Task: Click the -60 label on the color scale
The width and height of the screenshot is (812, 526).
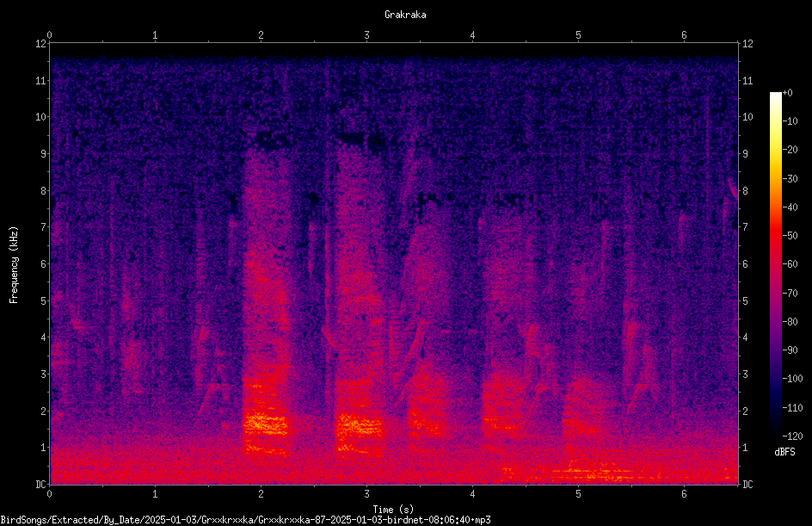Action: click(x=790, y=263)
